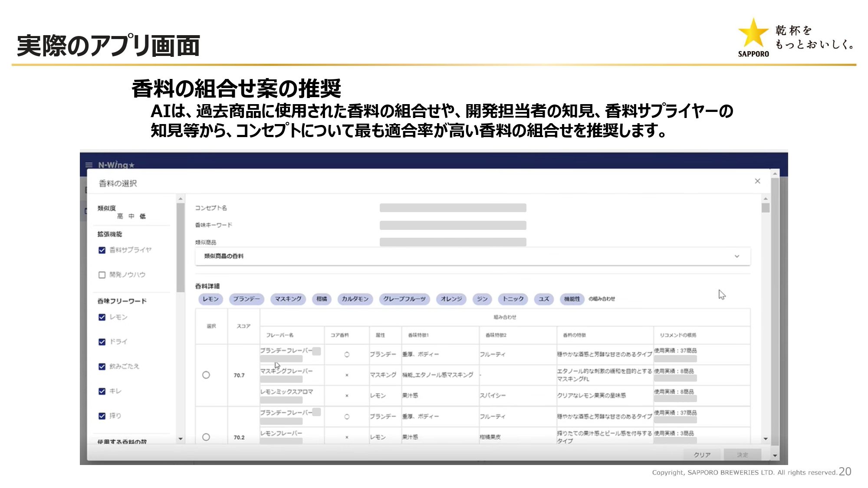Click the スコア column header
Screen dimensions: 868x488
[x=243, y=326]
